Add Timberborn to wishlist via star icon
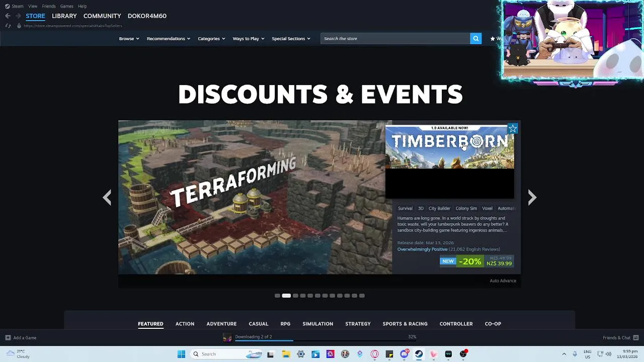Screen dimensions: 644x362 (513, 129)
